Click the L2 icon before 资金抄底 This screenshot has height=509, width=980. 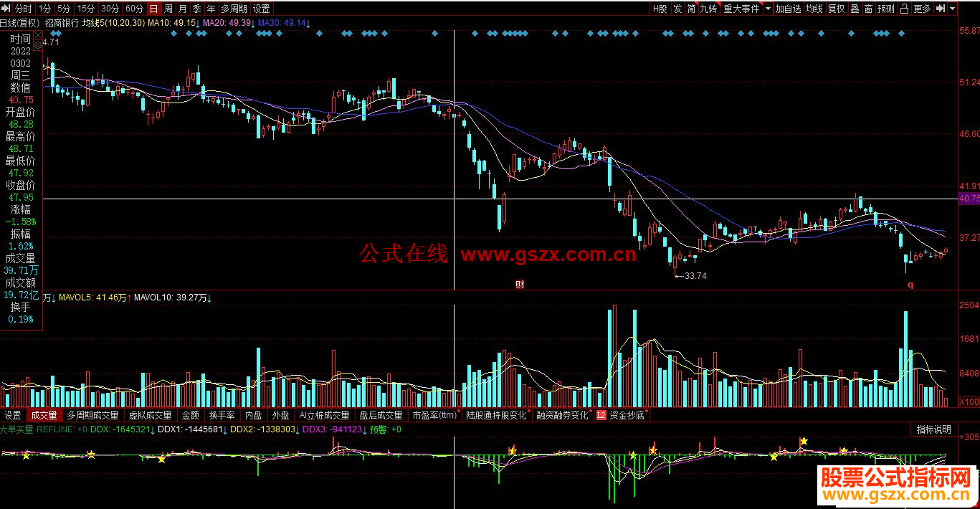coord(601,415)
